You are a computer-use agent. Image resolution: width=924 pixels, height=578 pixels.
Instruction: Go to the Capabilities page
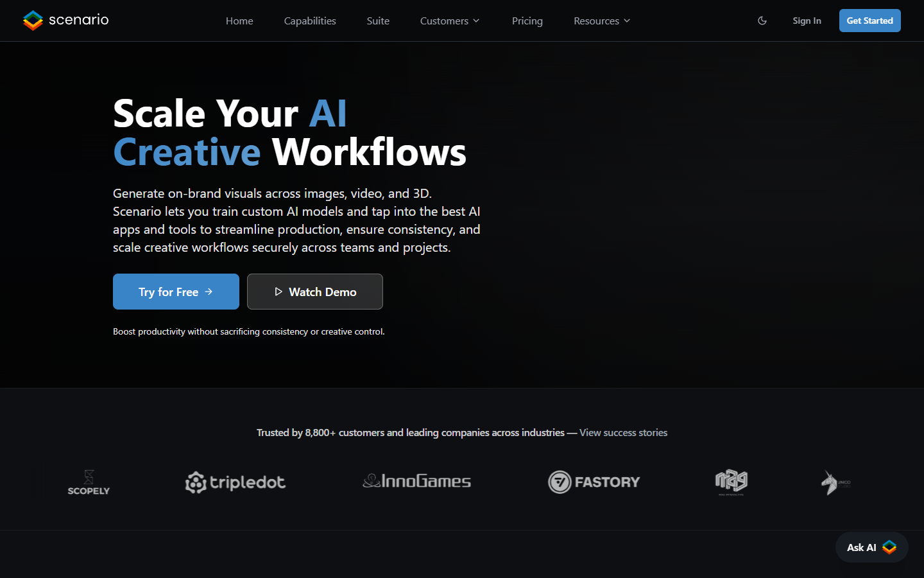point(310,21)
